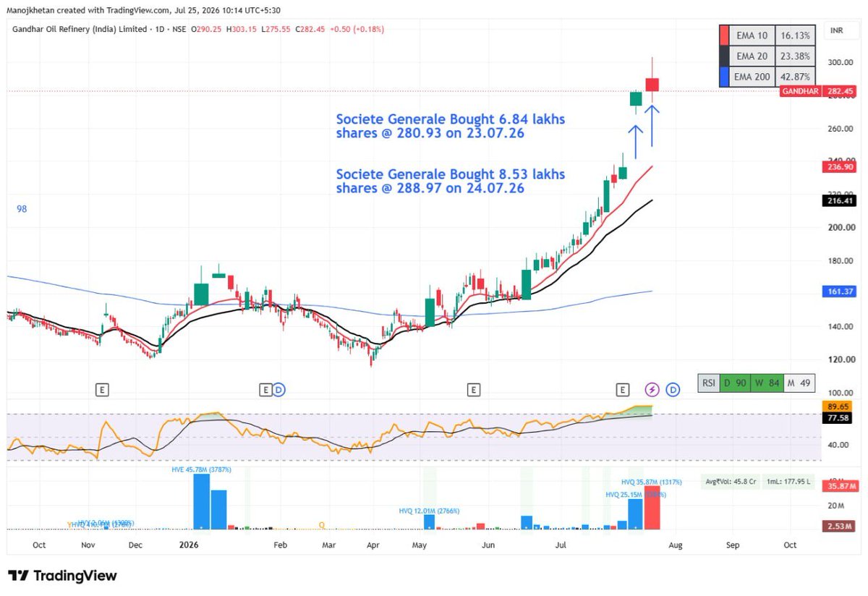Click the HVQ 35.87M (1317%) volume annotation
Screen dimensions: 868x596
pos(652,482)
